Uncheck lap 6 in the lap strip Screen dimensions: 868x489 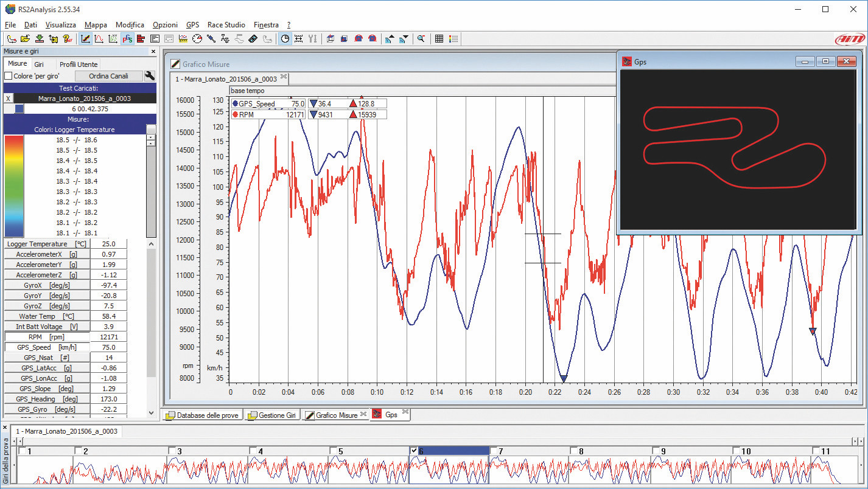415,451
